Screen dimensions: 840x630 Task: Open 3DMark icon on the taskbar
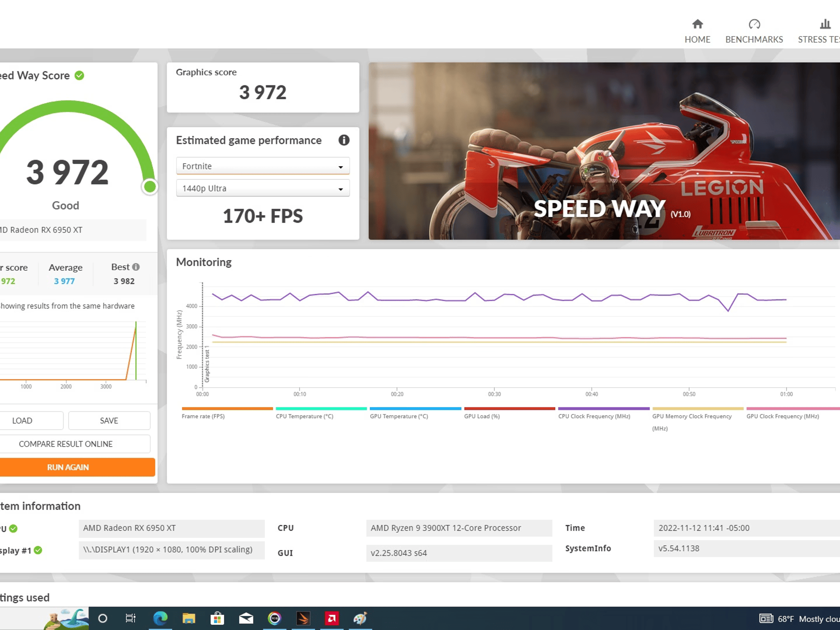click(303, 618)
